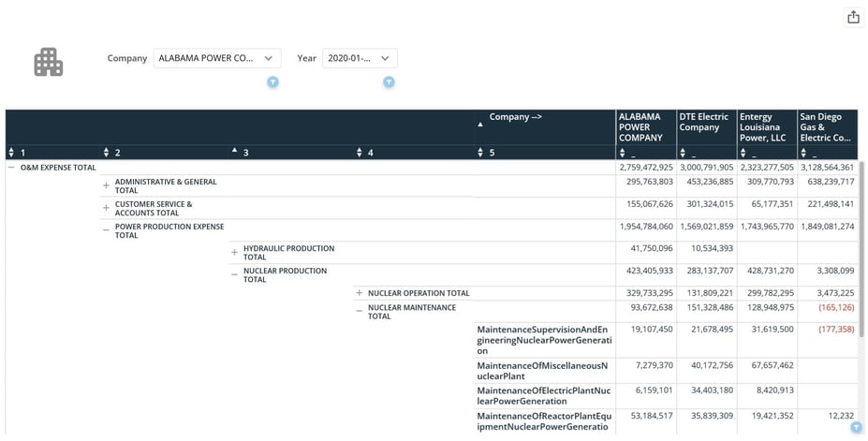Click value 299,782,295 in Nuclear Operation row

click(x=769, y=293)
